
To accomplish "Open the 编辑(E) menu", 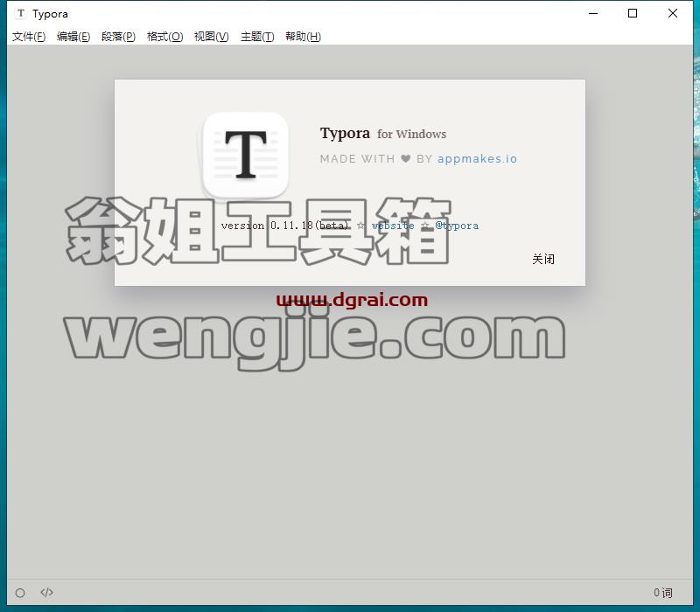I will coord(73,37).
